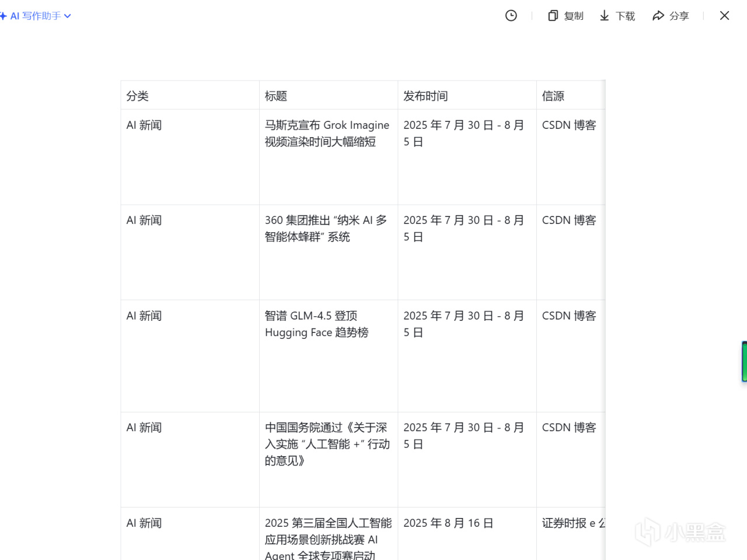The width and height of the screenshot is (747, 560).
Task: Click the title cell about 2025 第三届全国人工智能 挑战赛
Action: click(x=329, y=534)
